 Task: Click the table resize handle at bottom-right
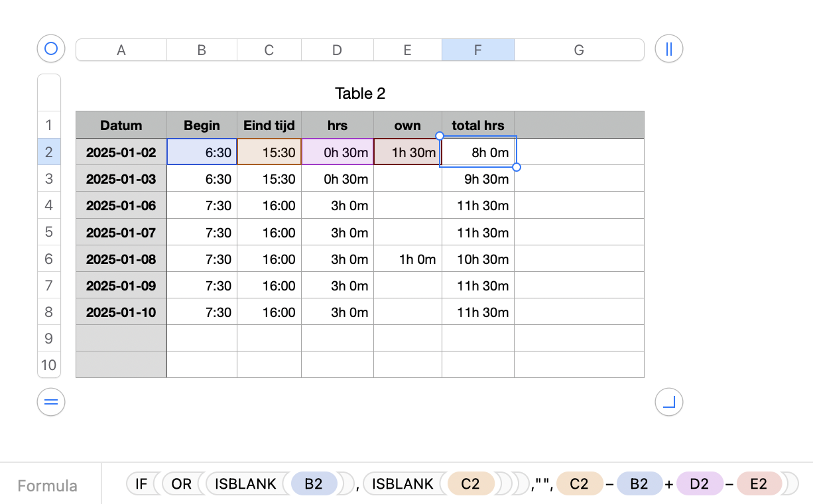668,402
